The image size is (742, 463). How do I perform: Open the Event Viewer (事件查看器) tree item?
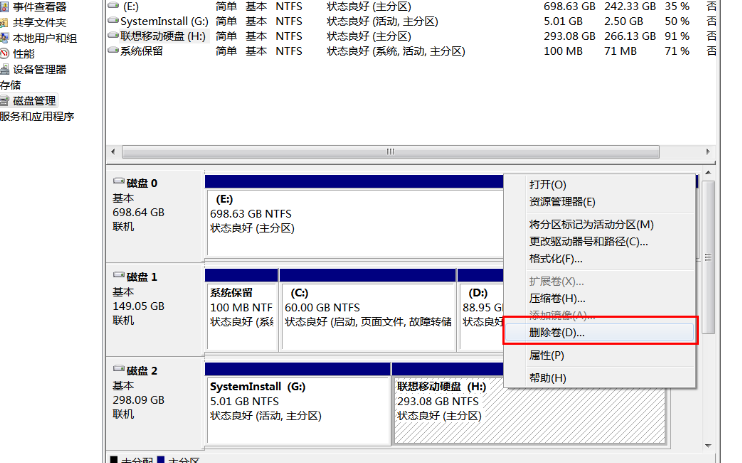[x=39, y=7]
